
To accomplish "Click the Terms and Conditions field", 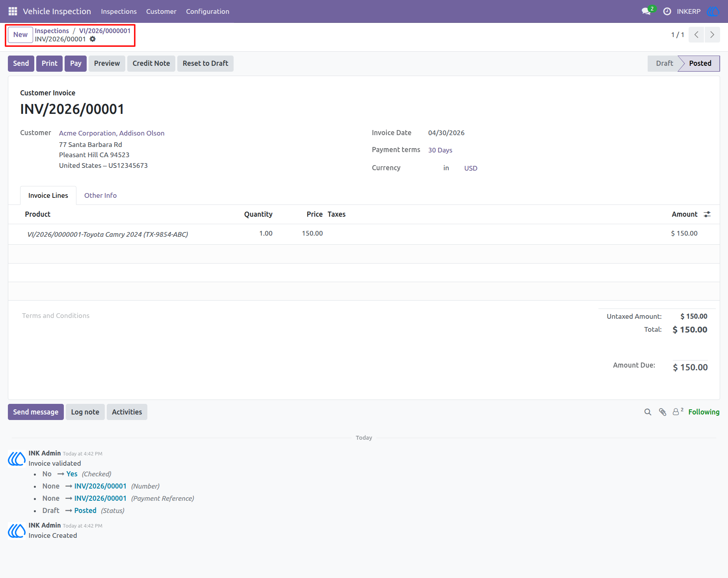I will coord(56,316).
